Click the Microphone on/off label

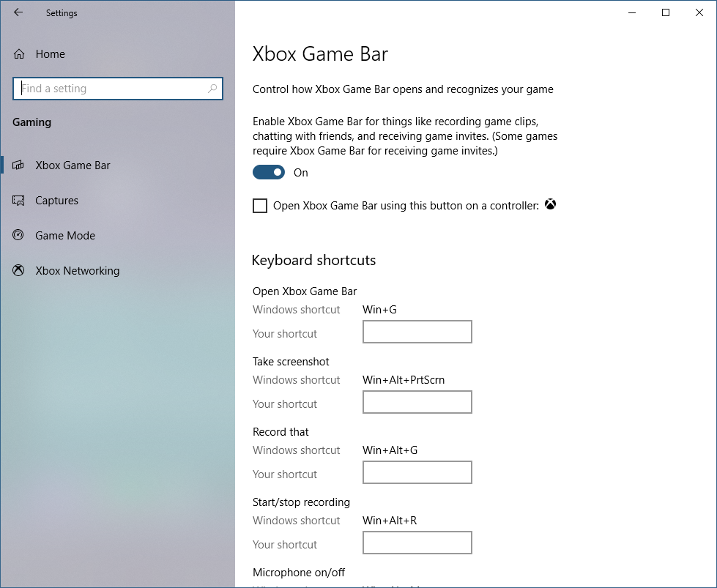pyautogui.click(x=299, y=573)
